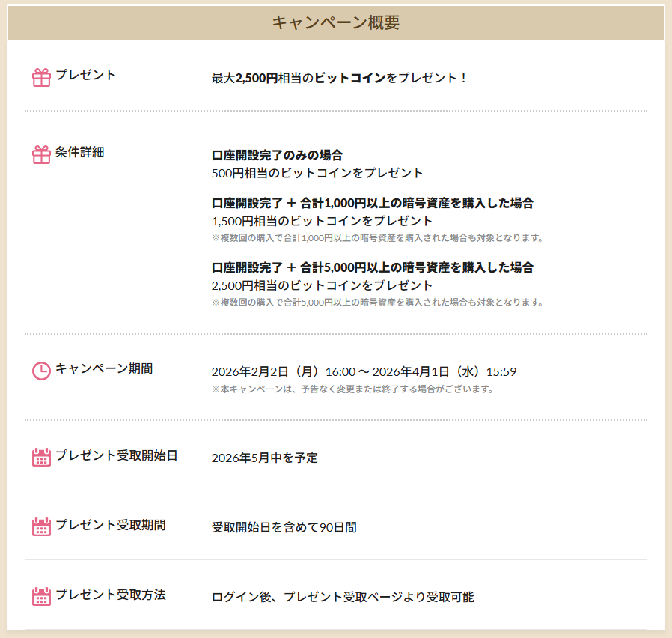Click the 合計5,000円以上 purchase condition heading
672x638 pixels.
[x=372, y=267]
